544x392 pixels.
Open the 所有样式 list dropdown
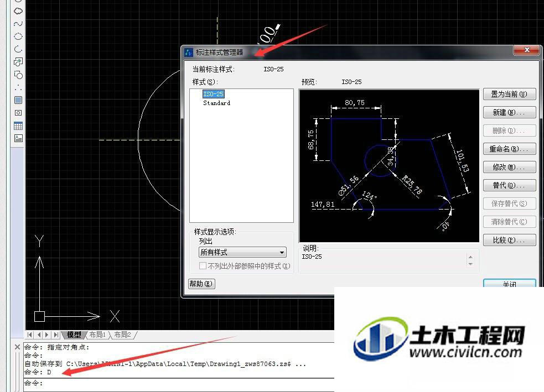tap(242, 252)
